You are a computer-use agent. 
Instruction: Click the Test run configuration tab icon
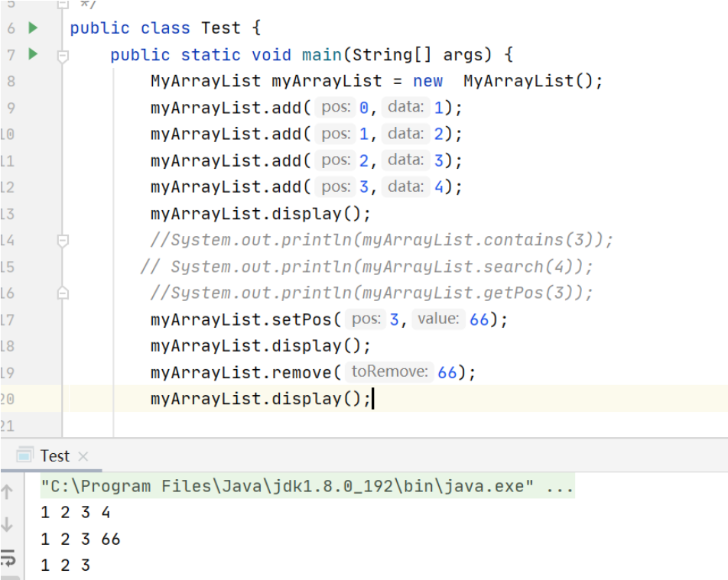point(24,455)
